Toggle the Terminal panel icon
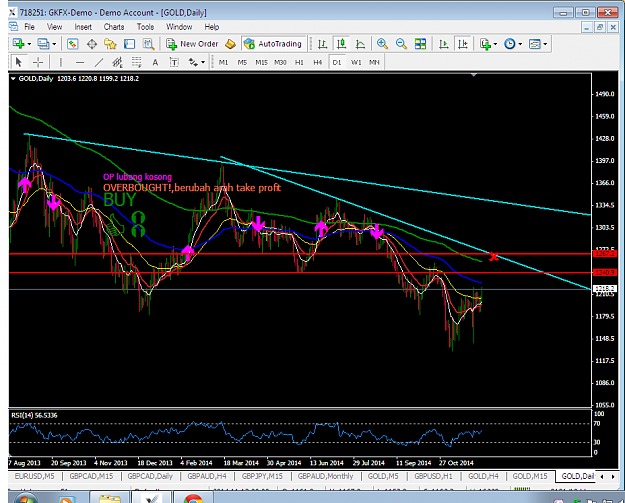 coord(130,44)
